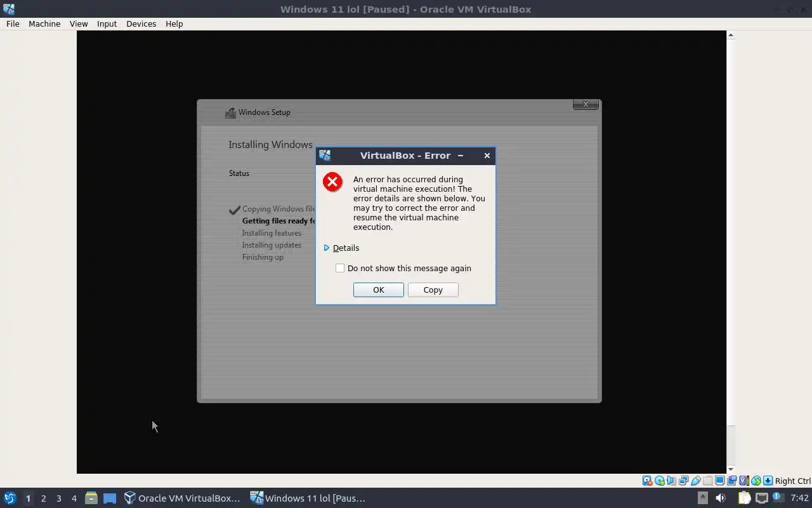Click the shared folders status icon

click(x=708, y=481)
